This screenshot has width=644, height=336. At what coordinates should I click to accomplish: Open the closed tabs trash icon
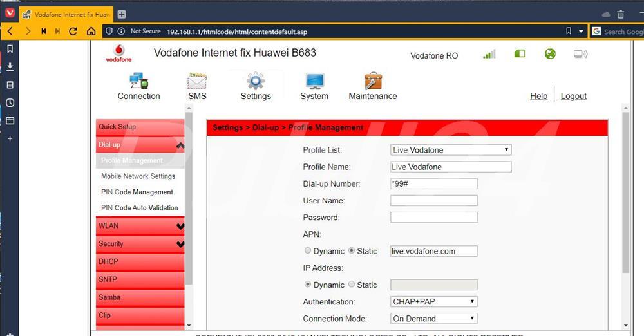click(621, 14)
